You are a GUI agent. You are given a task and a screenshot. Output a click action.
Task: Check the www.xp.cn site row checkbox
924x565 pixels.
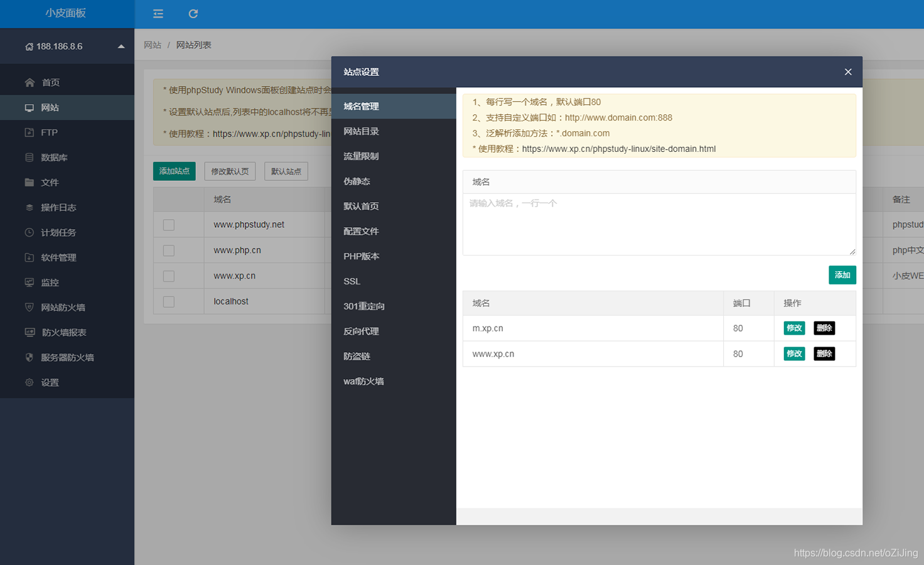(x=169, y=276)
